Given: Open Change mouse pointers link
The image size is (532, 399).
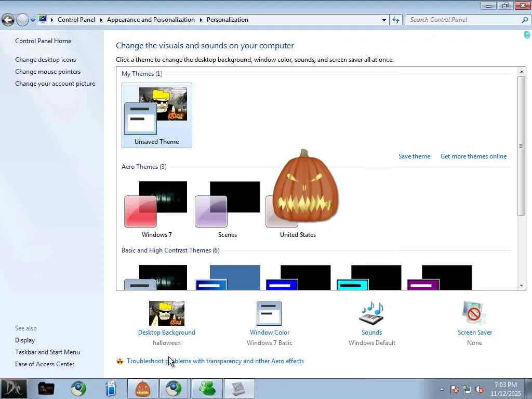Looking at the screenshot, I should tap(48, 72).
